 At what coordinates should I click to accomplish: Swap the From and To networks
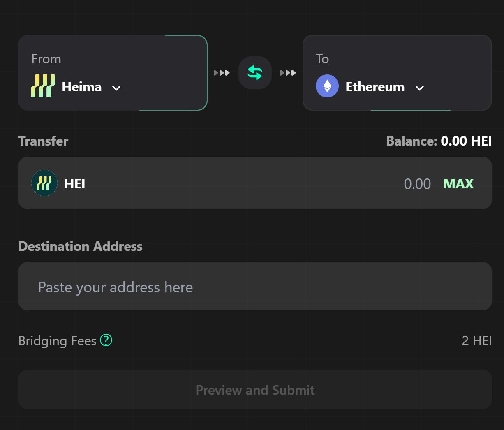click(x=255, y=73)
